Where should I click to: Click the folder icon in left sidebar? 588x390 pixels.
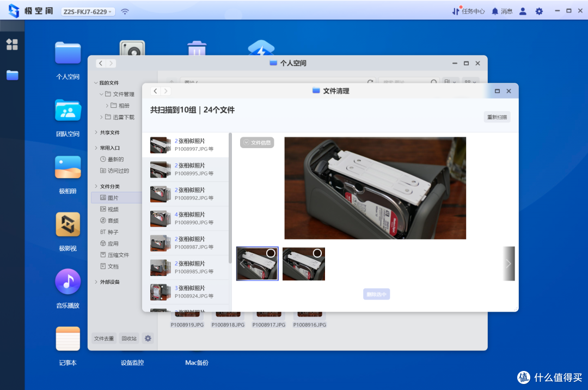[x=12, y=75]
